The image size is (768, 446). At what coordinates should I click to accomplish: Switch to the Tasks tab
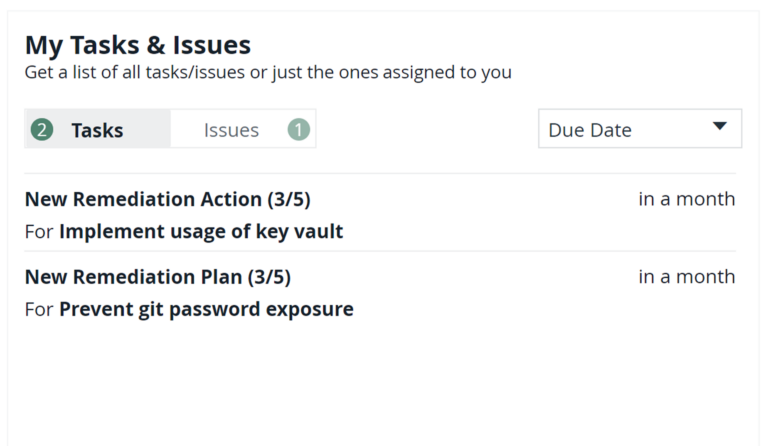tap(97, 130)
